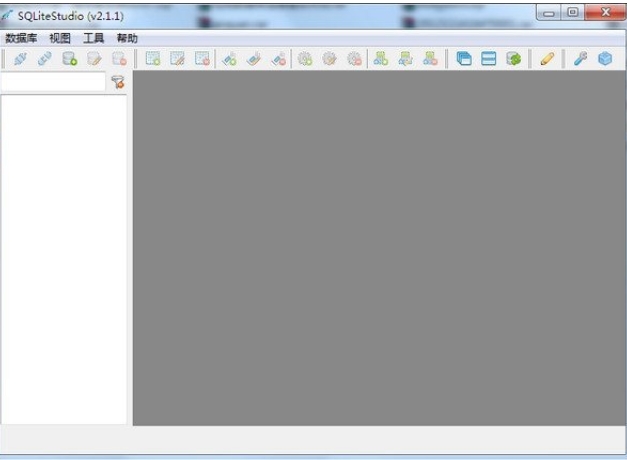Open the 视图 menu

click(60, 38)
